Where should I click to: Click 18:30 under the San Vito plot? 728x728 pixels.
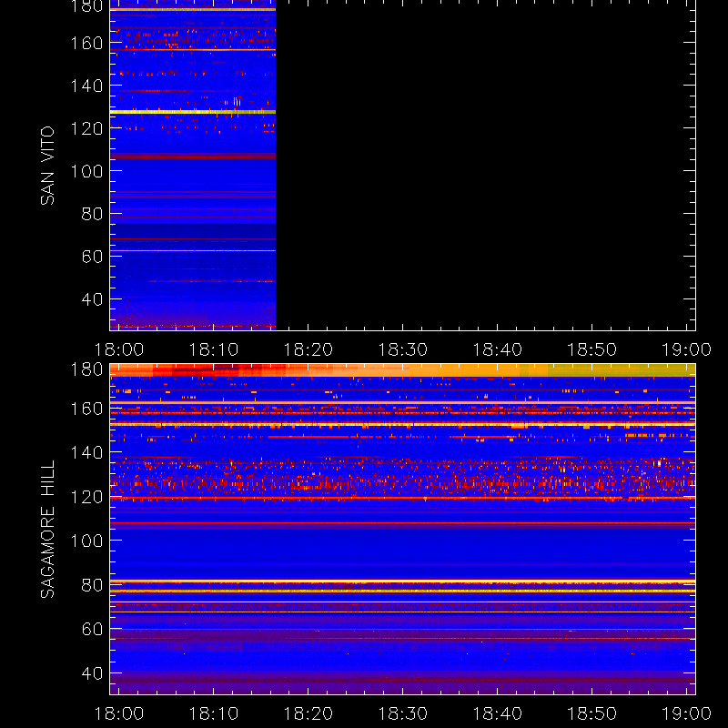click(402, 349)
